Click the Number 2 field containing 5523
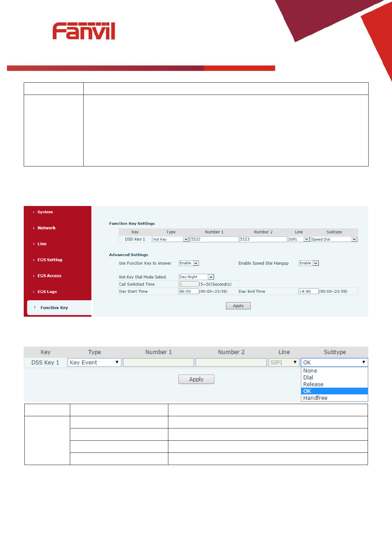The width and height of the screenshot is (392, 555). tap(263, 239)
